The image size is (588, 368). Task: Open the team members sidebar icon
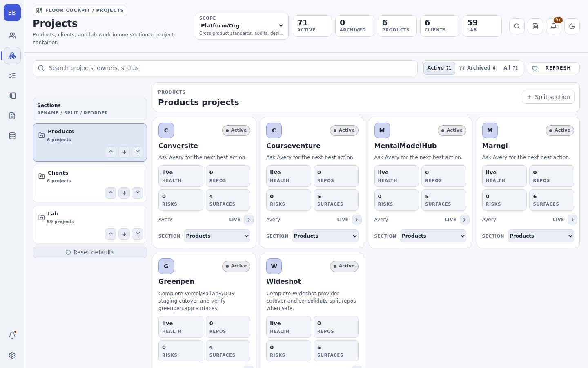coord(12,36)
